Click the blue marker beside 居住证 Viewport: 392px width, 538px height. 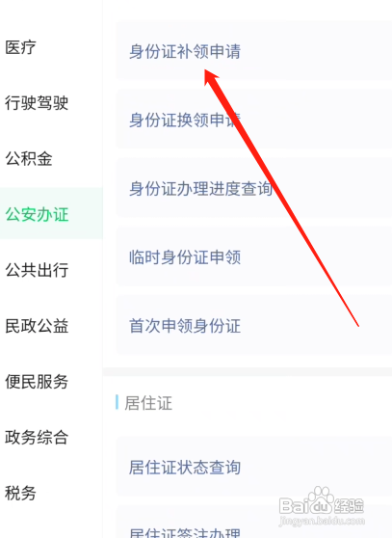[118, 402]
